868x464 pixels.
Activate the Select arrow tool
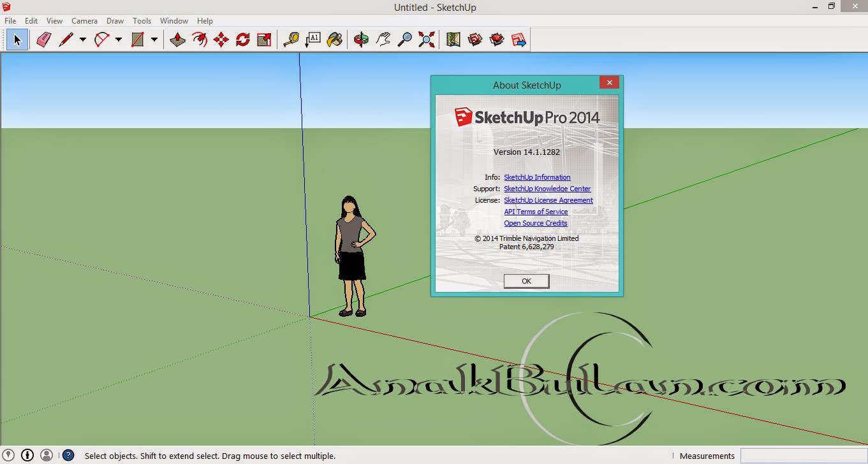coord(17,40)
